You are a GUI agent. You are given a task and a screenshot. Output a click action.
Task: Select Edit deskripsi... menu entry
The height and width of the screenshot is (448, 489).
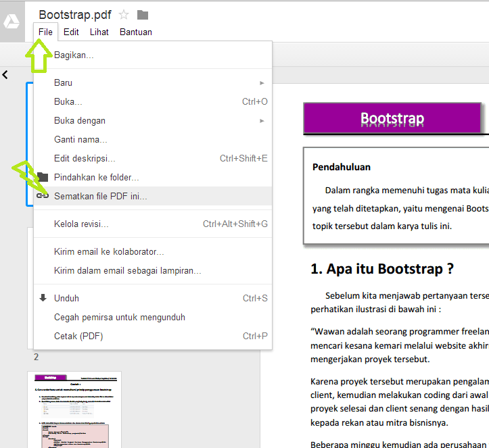[153, 158]
